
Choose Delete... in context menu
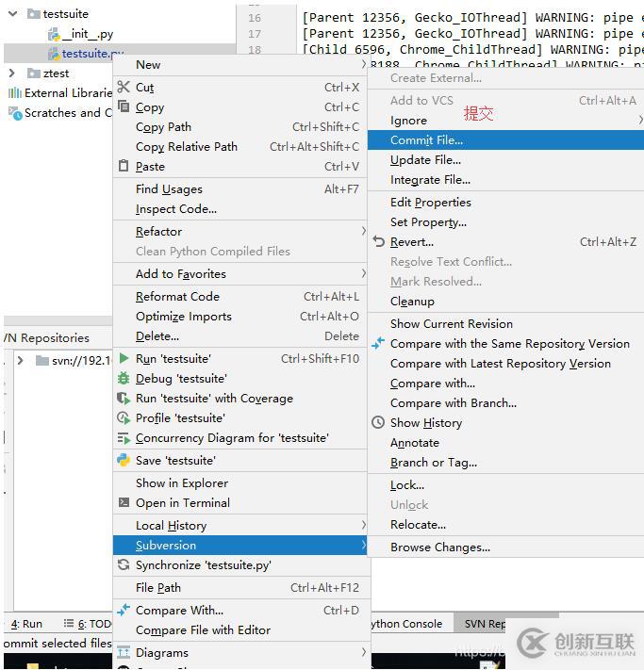click(x=240, y=335)
